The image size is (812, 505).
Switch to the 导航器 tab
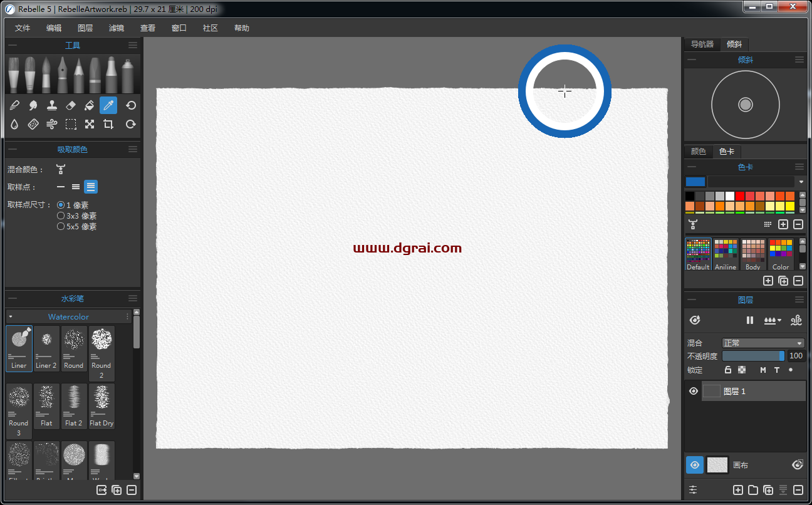tap(702, 44)
